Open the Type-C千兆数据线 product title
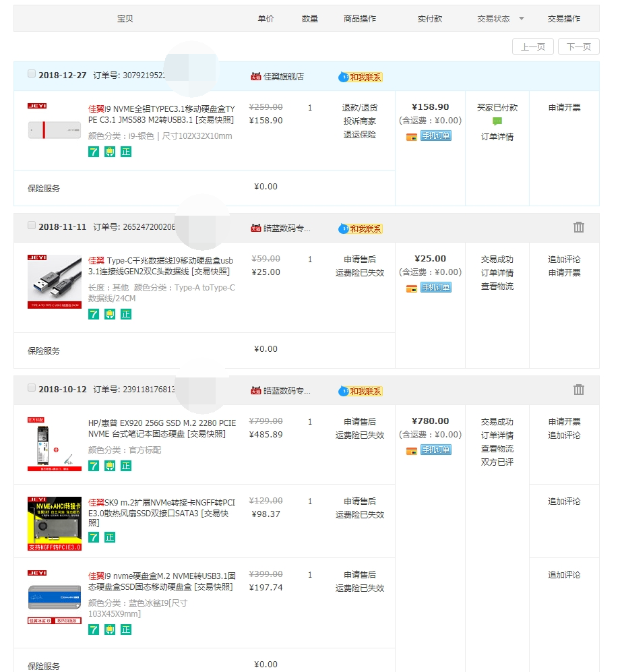The image size is (622, 672). click(x=160, y=266)
